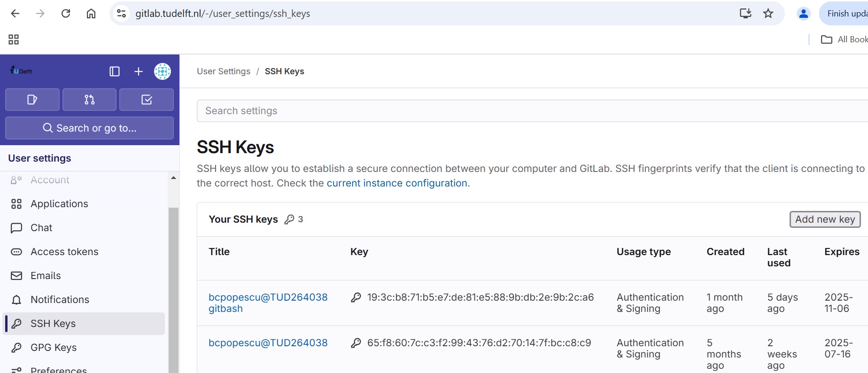
Task: Click the Expires column header
Action: click(x=842, y=252)
